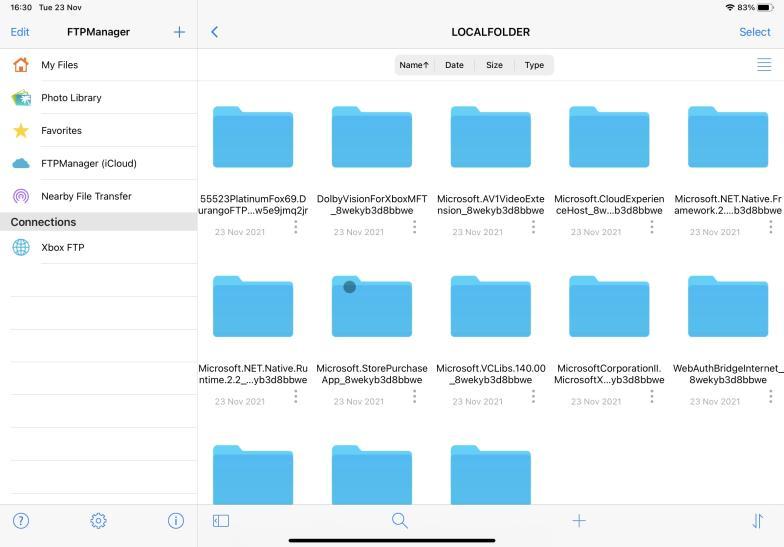The width and height of the screenshot is (784, 547).
Task: Open options menu for Microsoft.AV1VideoExtension folder
Action: coord(533,227)
